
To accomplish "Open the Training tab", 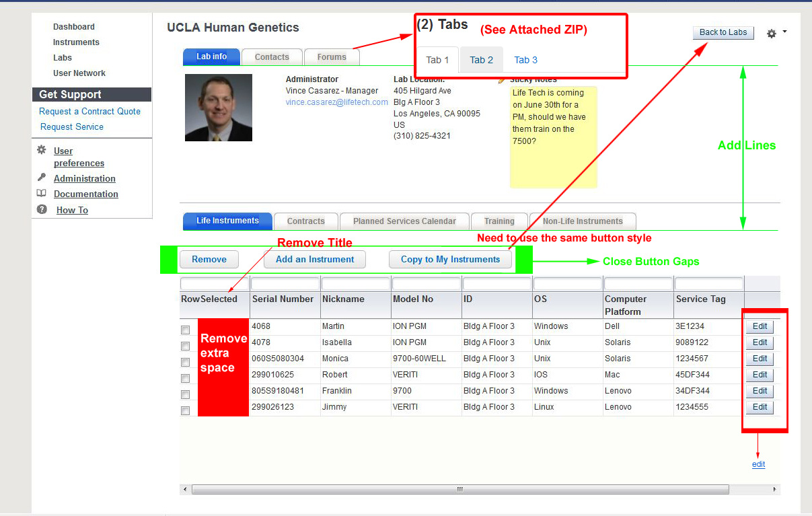I will (499, 221).
